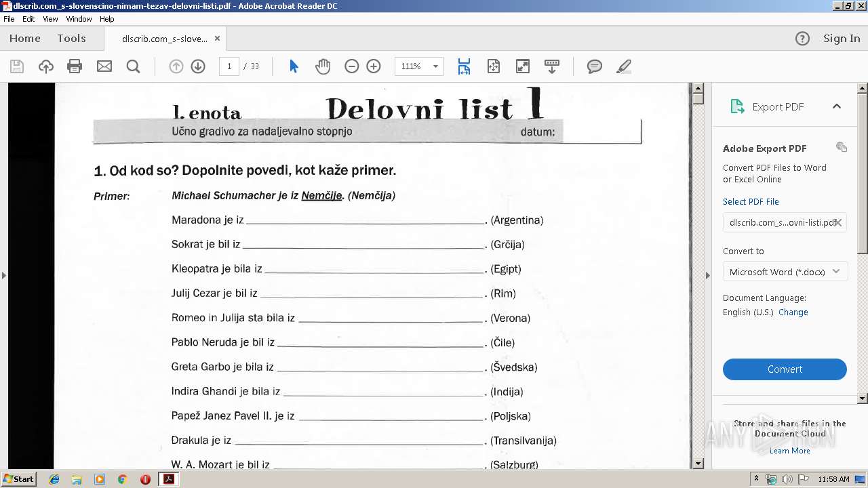The height and width of the screenshot is (488, 868).
Task: Click the selected PDF filename field
Action: [x=785, y=222]
